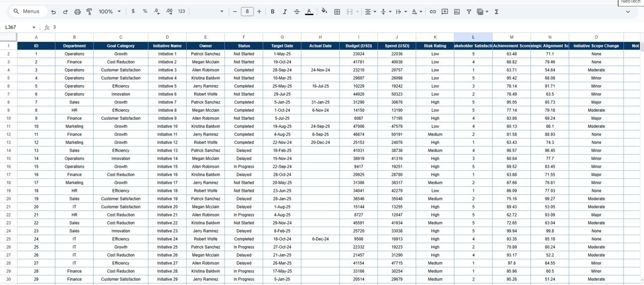The image size is (644, 285).
Task: Click the Create a filter funnel icon
Action: (469, 12)
